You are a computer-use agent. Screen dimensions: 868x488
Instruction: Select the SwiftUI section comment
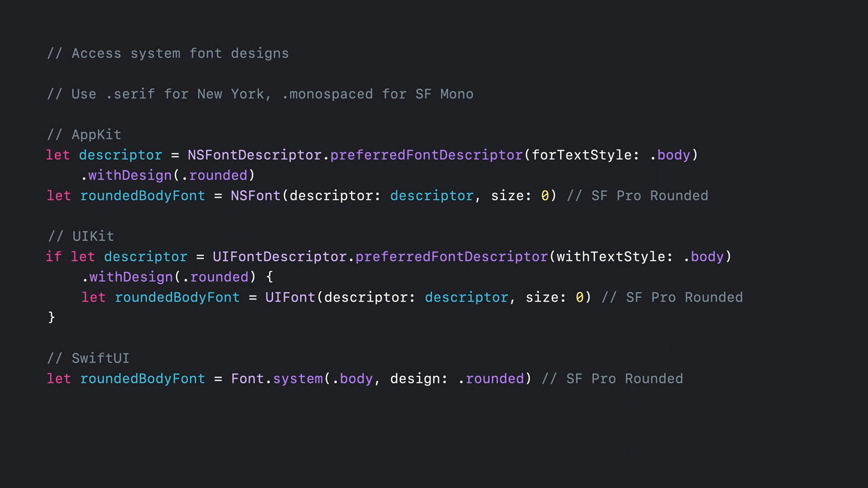pos(88,358)
